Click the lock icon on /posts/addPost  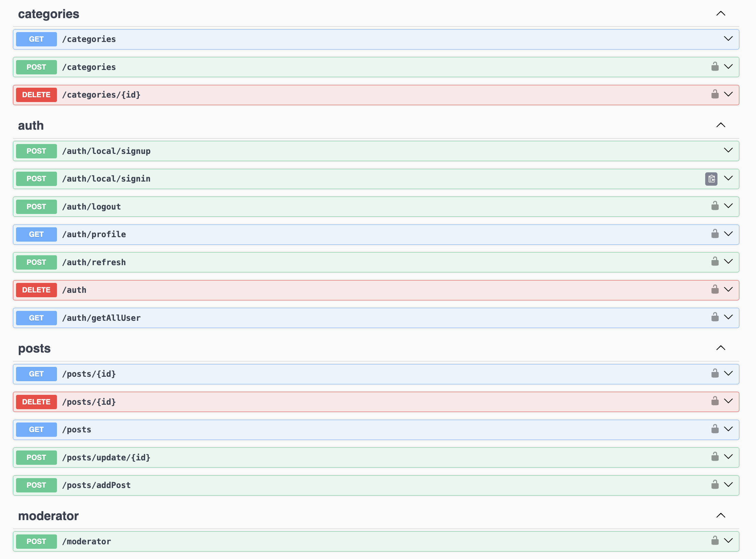(715, 485)
